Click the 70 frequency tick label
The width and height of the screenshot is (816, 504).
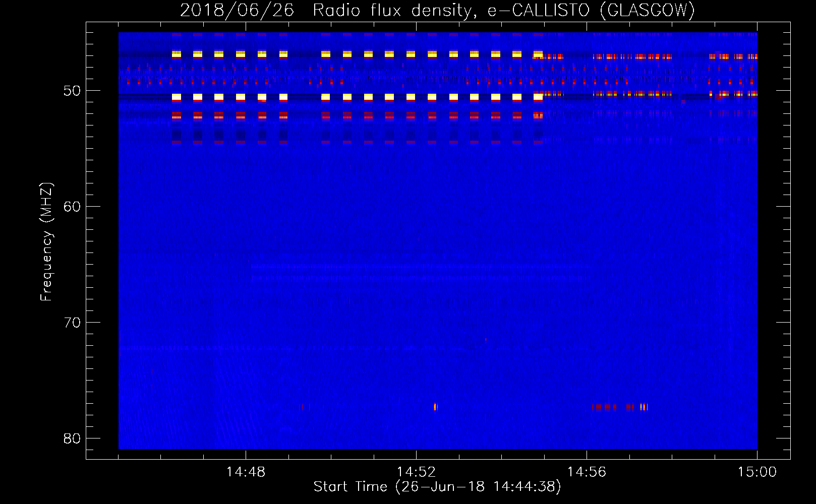72,323
